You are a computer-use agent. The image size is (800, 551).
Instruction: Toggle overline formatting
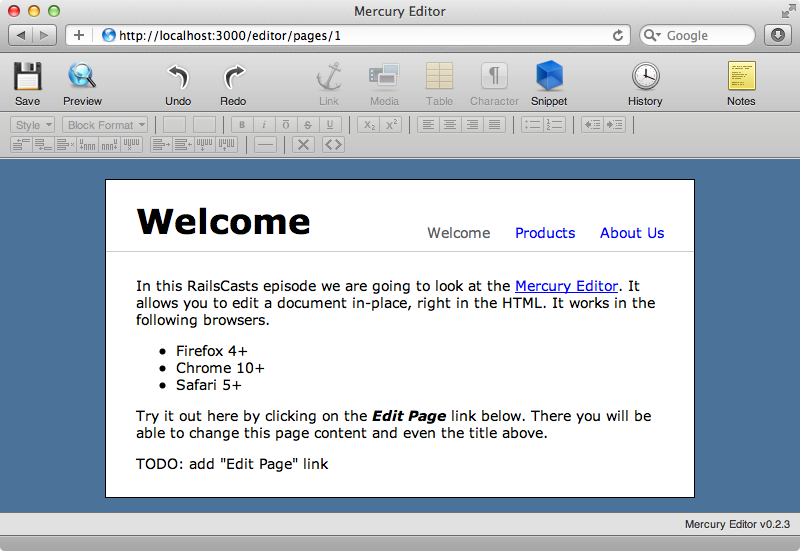pyautogui.click(x=286, y=125)
